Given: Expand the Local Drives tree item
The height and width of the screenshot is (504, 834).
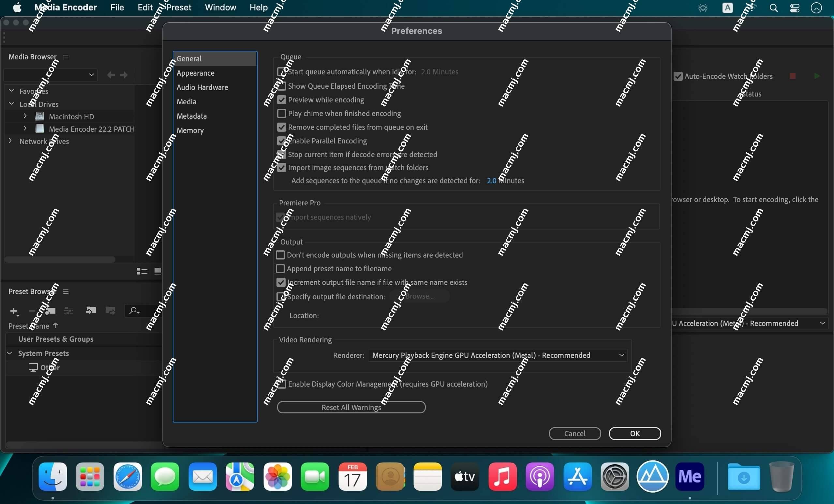Looking at the screenshot, I should coord(12,104).
